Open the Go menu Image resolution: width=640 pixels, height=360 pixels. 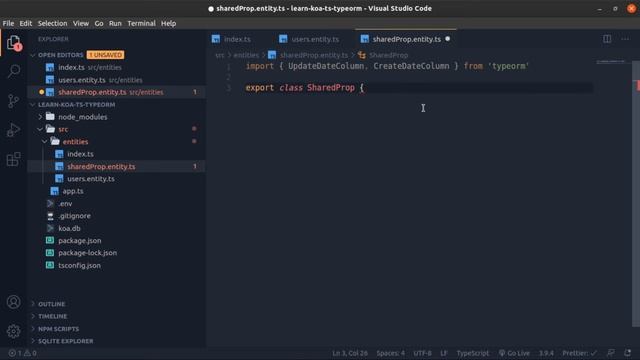pos(99,23)
